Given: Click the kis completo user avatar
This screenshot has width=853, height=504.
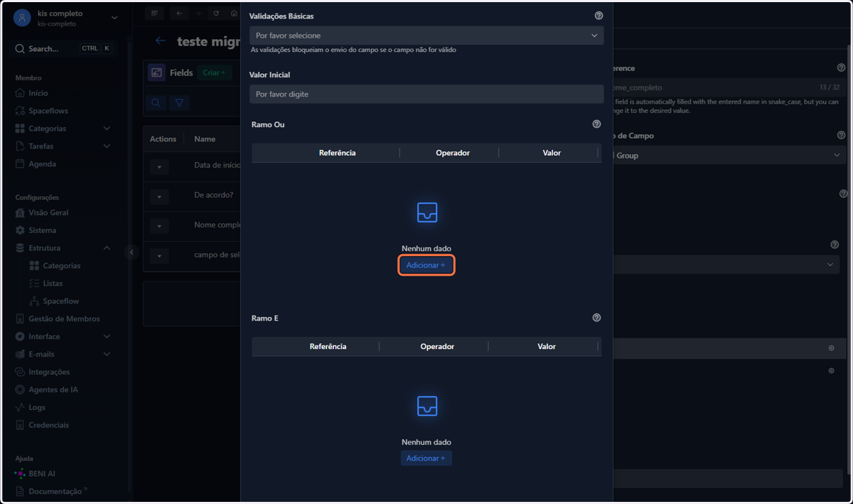Looking at the screenshot, I should click(22, 18).
